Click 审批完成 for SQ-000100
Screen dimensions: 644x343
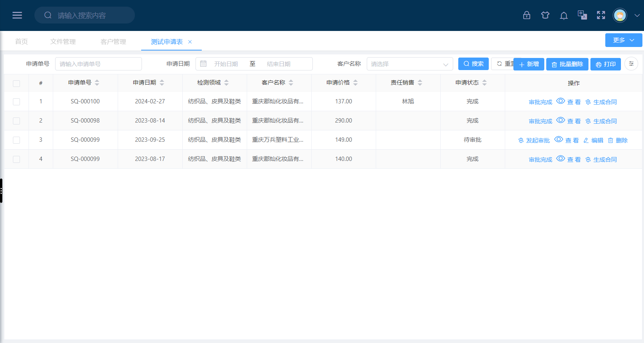(540, 102)
